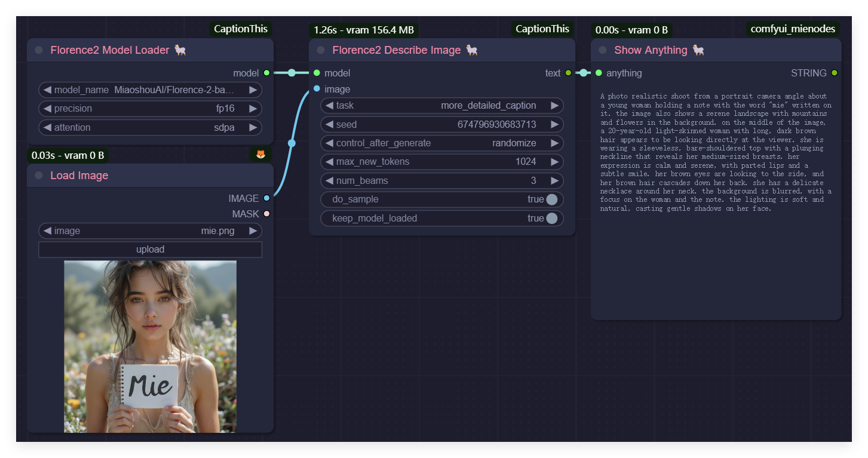Click the model input socket on Describe Image
The image size is (868, 458).
pos(317,73)
